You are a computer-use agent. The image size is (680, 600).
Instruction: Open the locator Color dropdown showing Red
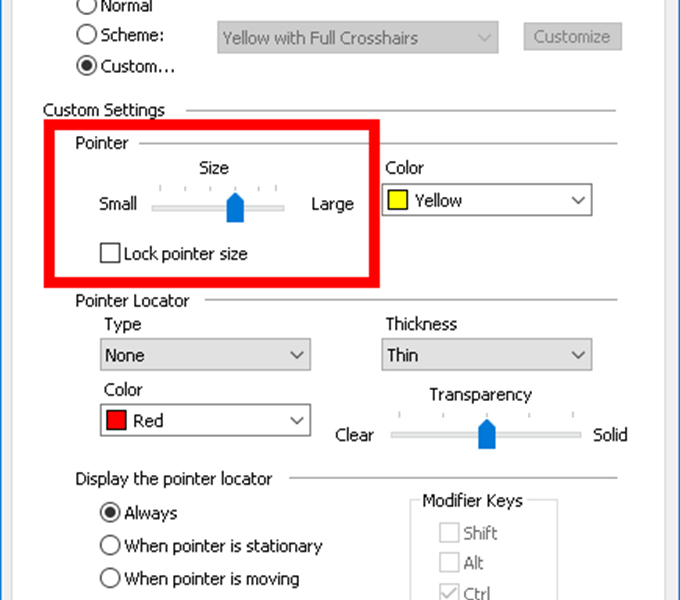[x=205, y=420]
